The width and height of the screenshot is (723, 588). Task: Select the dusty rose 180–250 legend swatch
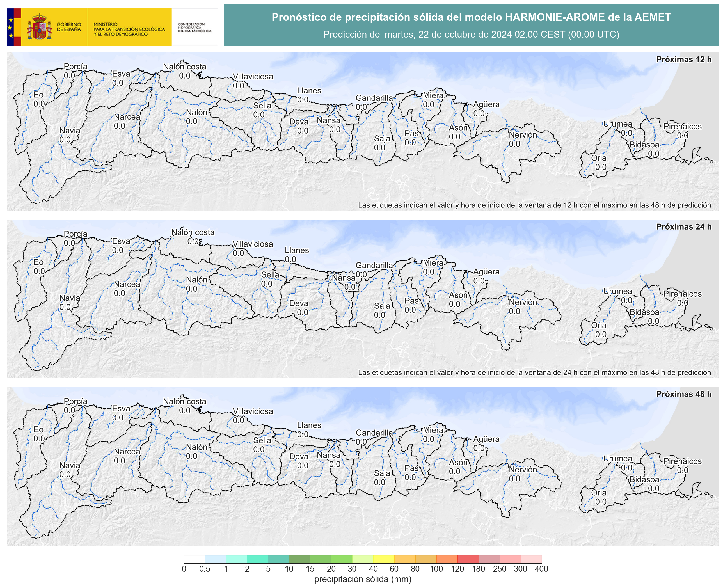(489, 559)
